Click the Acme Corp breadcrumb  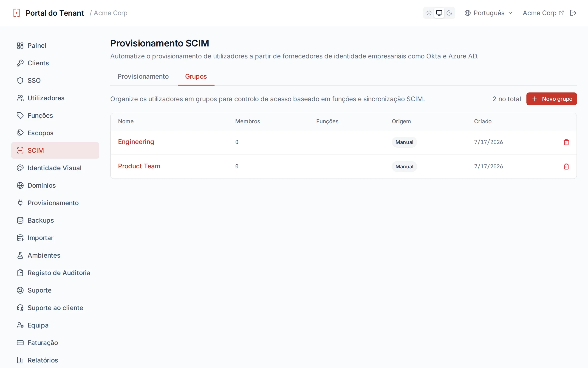point(110,13)
